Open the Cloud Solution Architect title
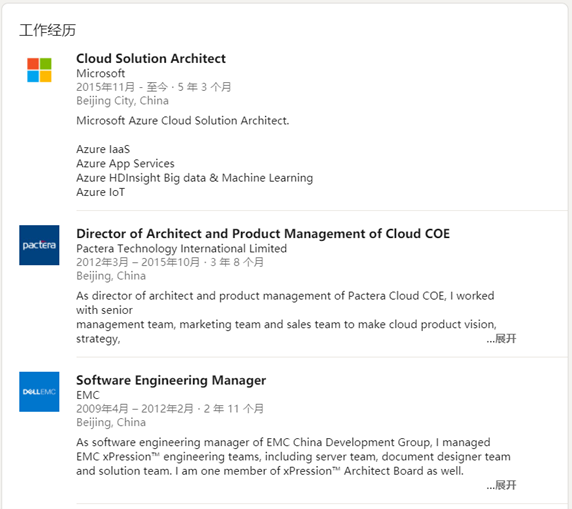This screenshot has width=572, height=509. 151,58
